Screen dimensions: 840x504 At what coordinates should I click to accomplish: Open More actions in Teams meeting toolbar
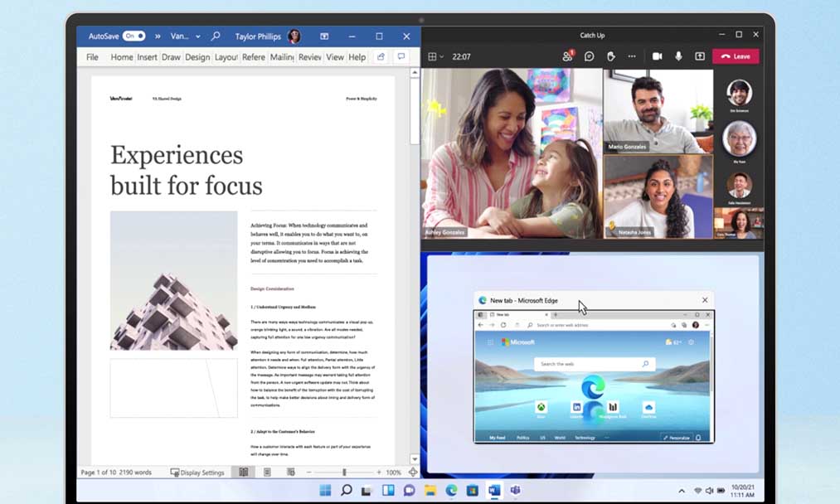[632, 56]
